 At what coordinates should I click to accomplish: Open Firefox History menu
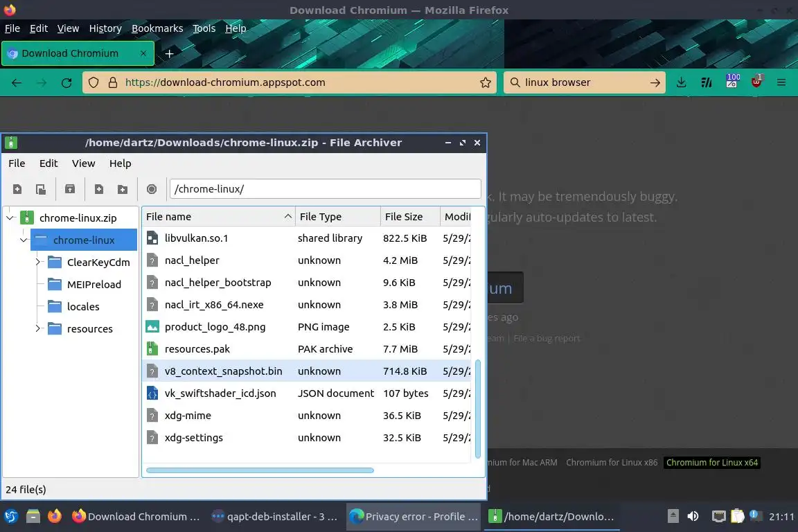[105, 28]
